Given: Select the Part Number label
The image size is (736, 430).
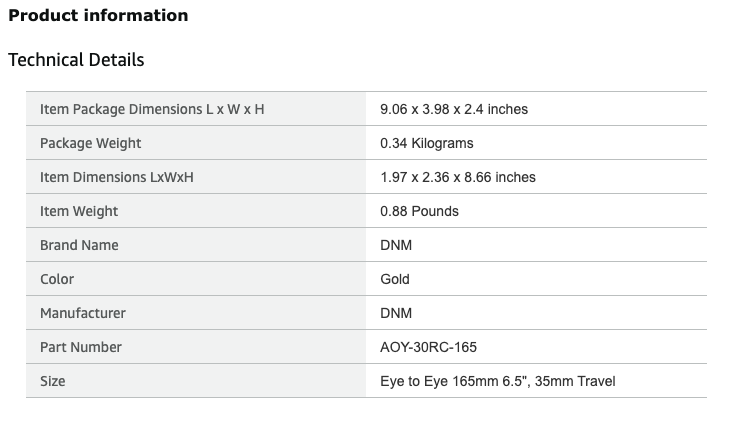Looking at the screenshot, I should click(81, 347).
